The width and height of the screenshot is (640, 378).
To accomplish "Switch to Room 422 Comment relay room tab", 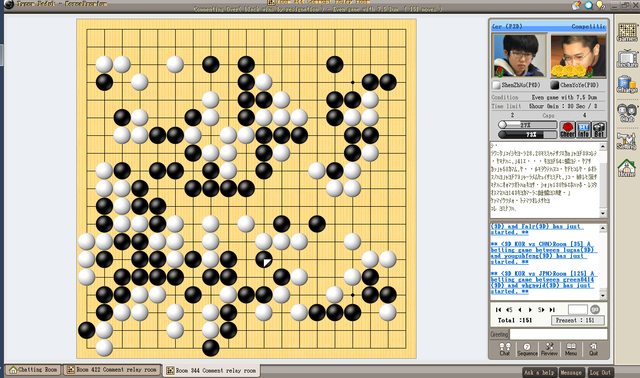I will (x=113, y=369).
